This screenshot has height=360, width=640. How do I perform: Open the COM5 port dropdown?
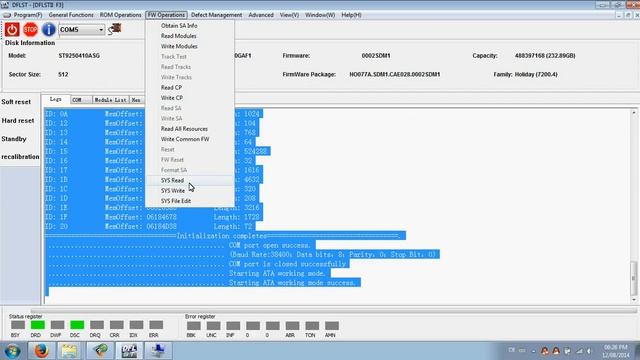tap(101, 30)
